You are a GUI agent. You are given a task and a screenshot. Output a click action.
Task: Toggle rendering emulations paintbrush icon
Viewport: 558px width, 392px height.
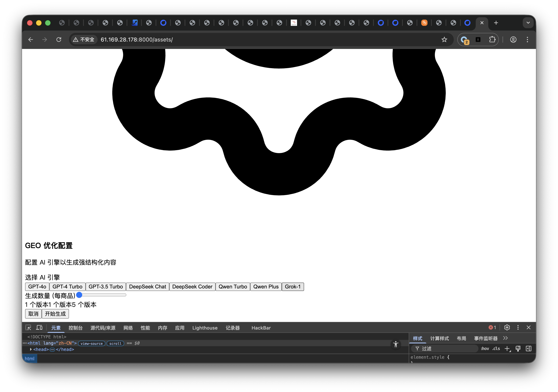(x=518, y=349)
